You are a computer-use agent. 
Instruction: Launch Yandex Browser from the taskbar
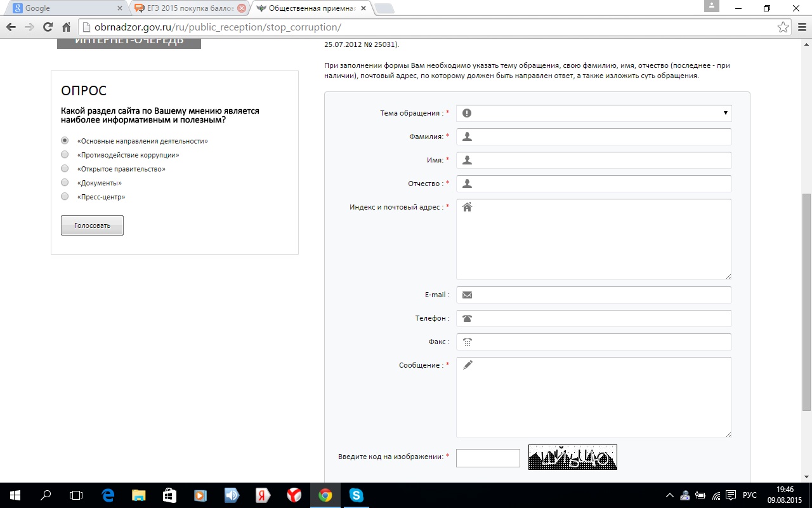click(294, 495)
